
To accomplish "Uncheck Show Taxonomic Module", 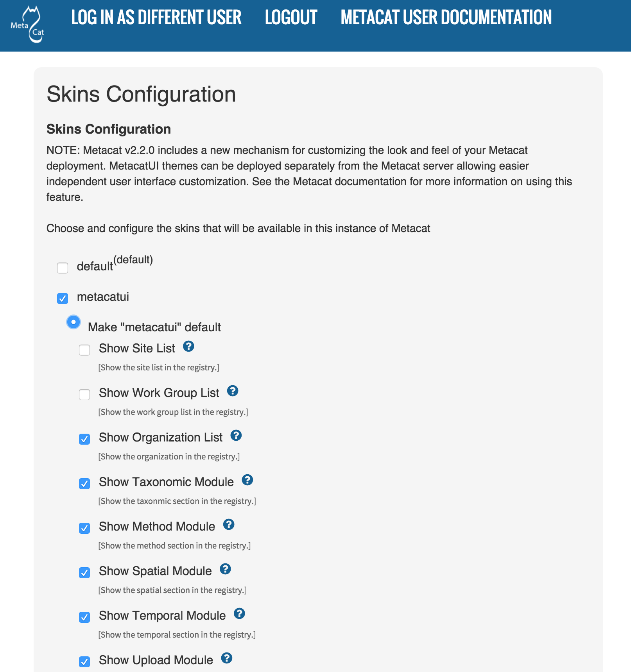I will (x=84, y=484).
